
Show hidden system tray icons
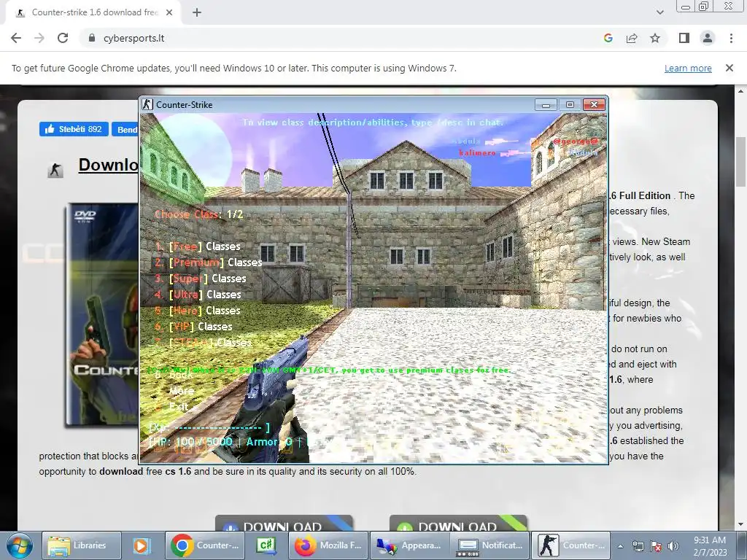620,546
